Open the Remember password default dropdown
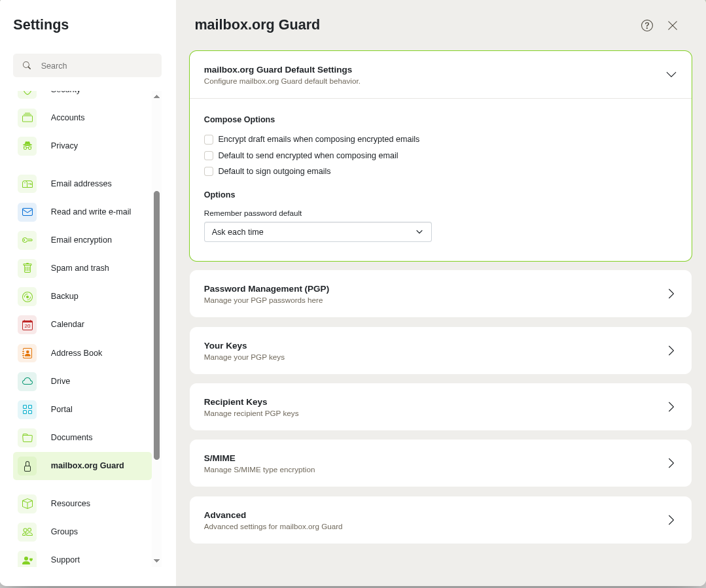The image size is (706, 588). [x=318, y=232]
